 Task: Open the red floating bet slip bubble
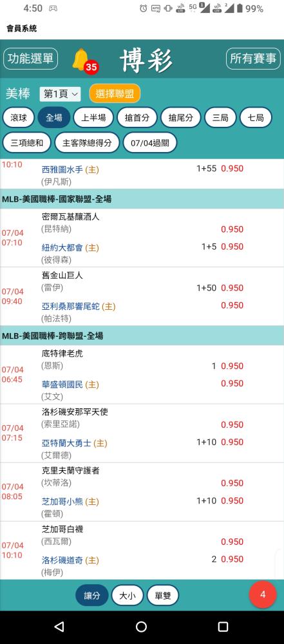[x=263, y=594]
